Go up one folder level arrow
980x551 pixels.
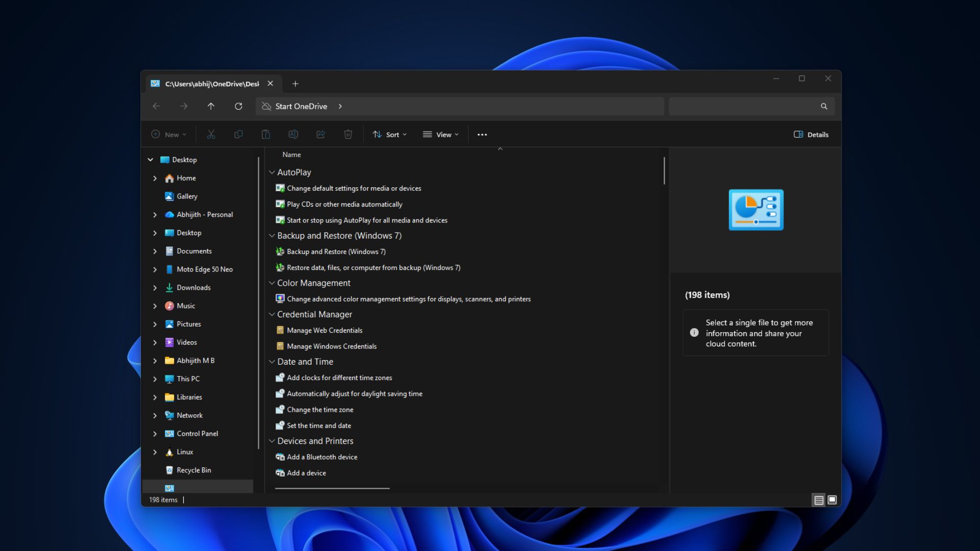pos(211,106)
